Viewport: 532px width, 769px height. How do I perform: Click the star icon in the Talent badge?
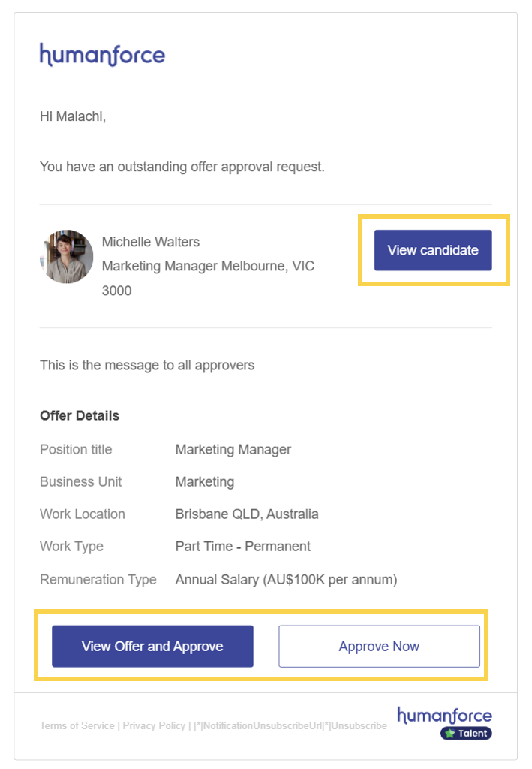point(450,734)
